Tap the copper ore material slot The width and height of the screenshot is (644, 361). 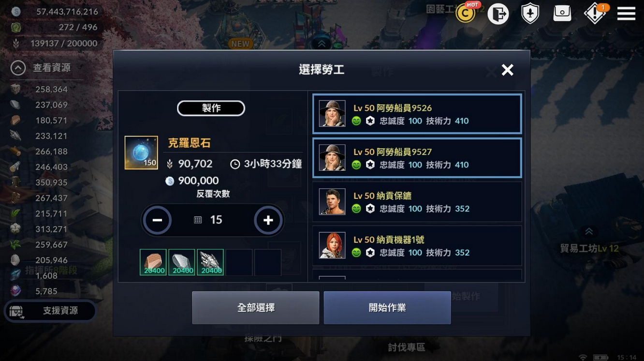tap(153, 262)
